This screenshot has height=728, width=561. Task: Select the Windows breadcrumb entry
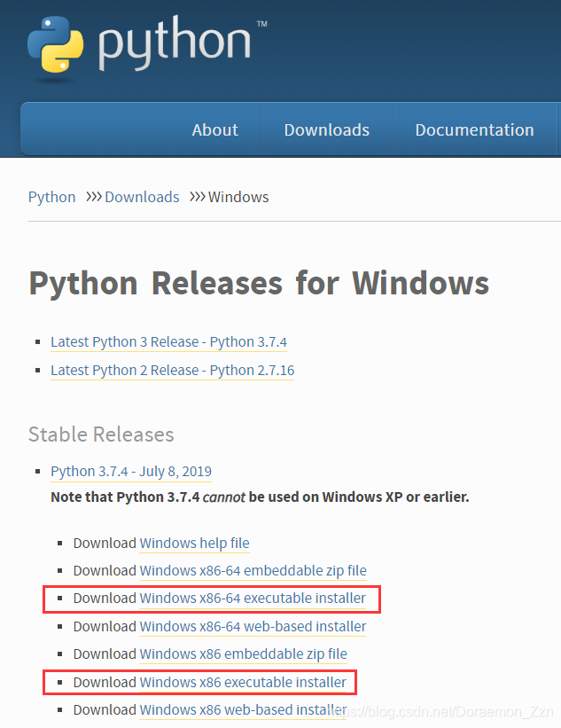click(x=238, y=197)
